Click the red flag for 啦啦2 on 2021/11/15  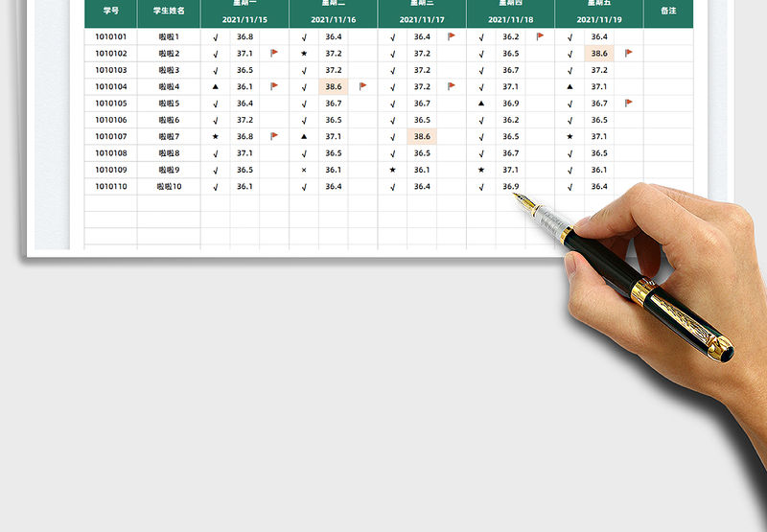273,54
